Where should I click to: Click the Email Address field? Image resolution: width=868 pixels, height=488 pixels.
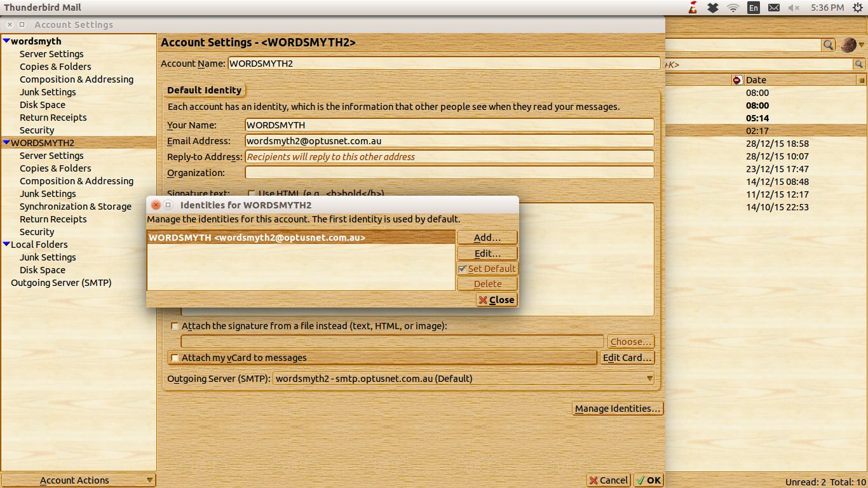[449, 141]
